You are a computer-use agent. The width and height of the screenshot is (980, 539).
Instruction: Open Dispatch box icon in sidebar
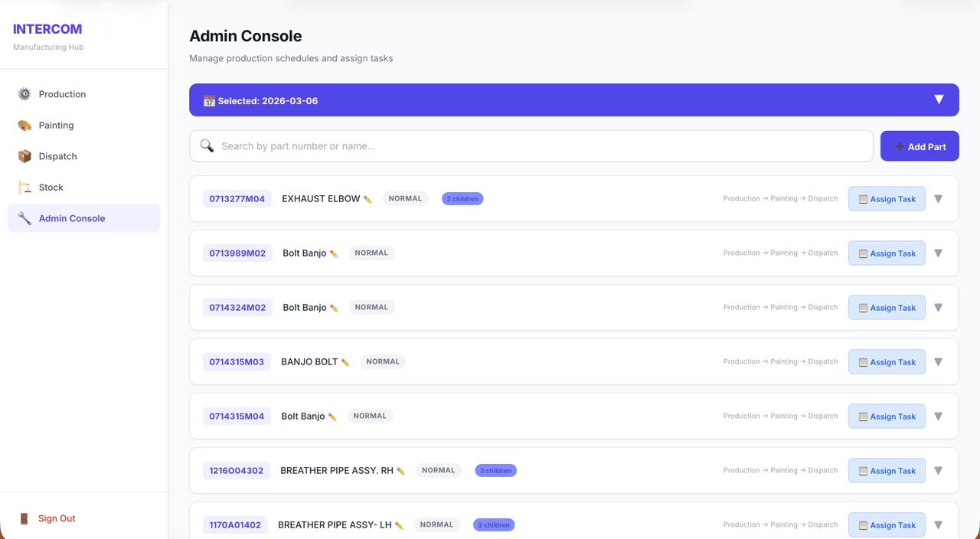coord(24,156)
